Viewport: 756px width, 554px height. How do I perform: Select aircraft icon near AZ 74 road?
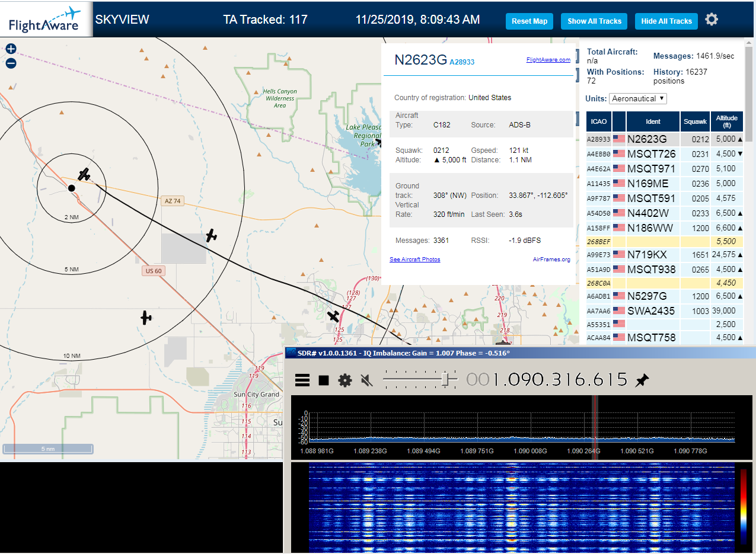coord(211,235)
